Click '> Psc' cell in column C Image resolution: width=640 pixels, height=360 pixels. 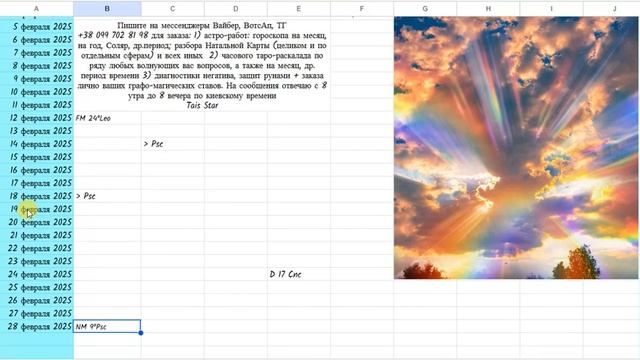pos(173,144)
